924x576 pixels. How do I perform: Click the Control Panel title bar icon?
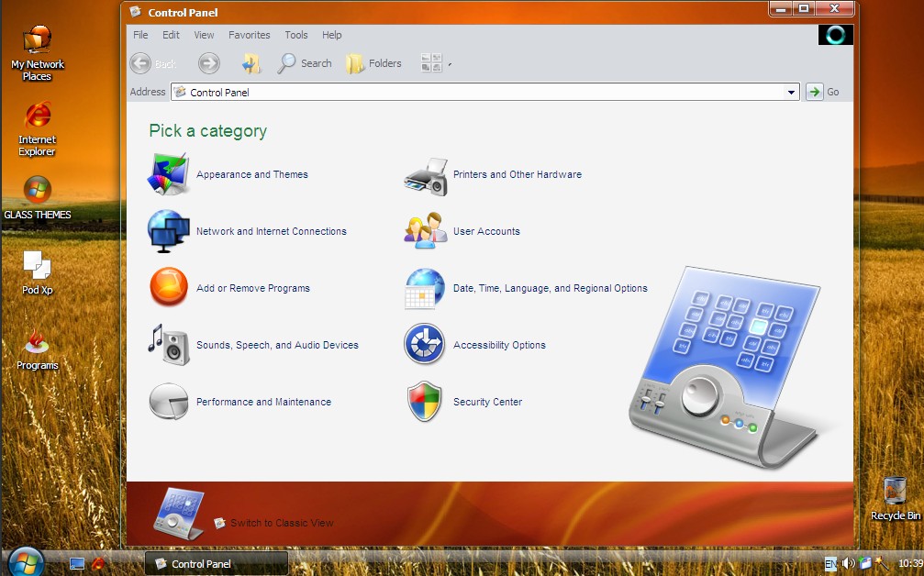pos(136,12)
